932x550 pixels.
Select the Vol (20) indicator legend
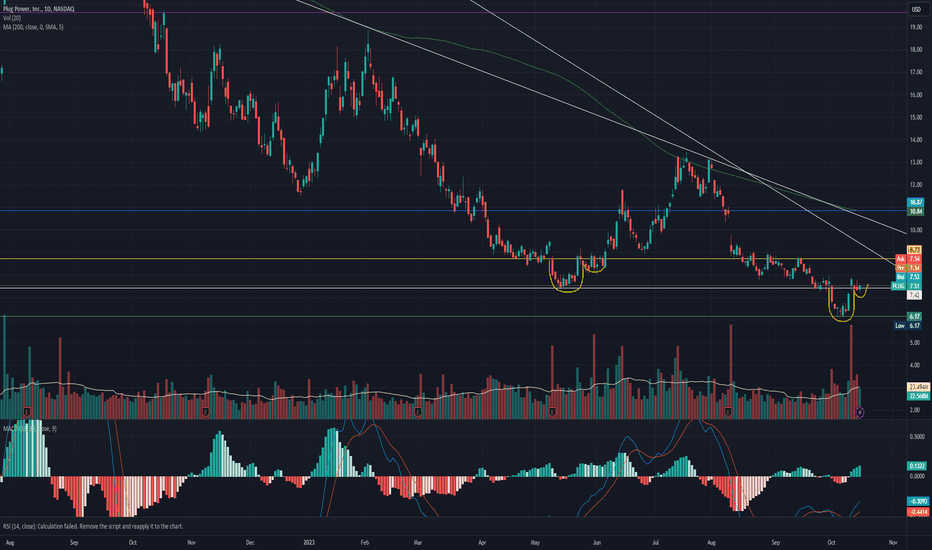(x=12, y=18)
